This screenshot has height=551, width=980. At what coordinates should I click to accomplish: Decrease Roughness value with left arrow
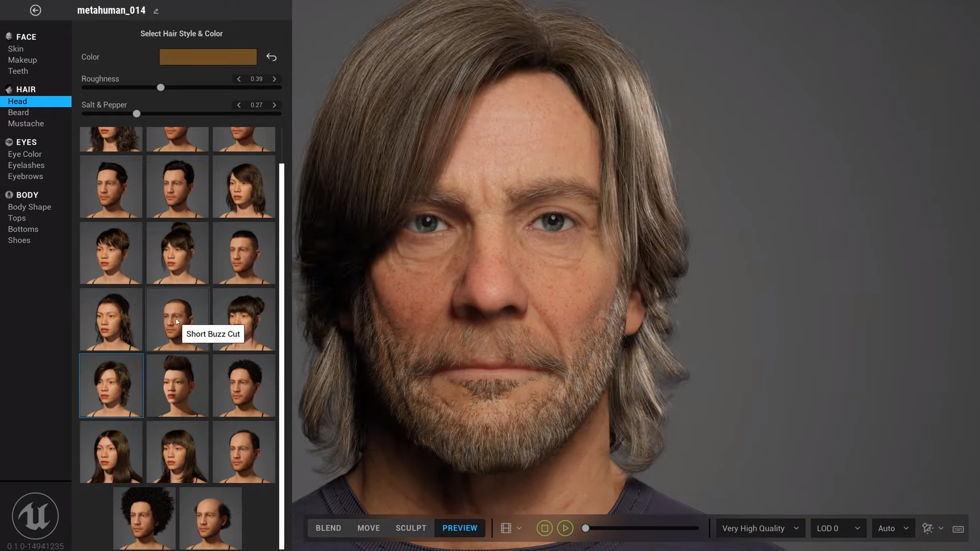239,79
